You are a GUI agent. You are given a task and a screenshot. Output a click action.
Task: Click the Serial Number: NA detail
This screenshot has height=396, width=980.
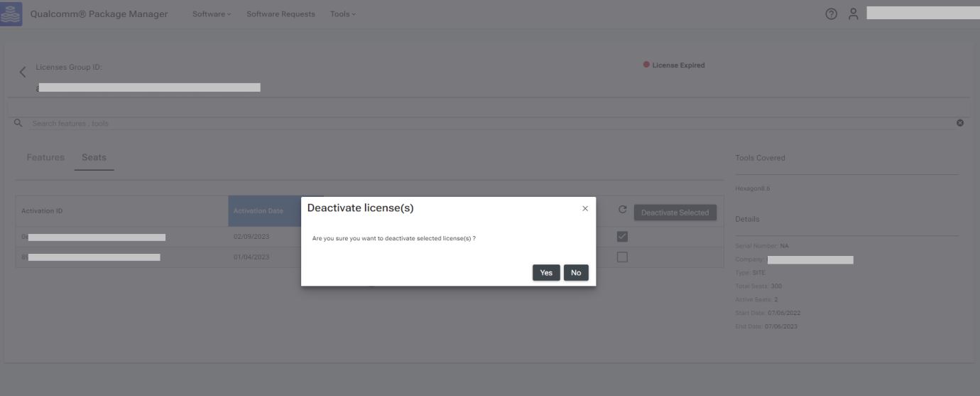[763, 246]
